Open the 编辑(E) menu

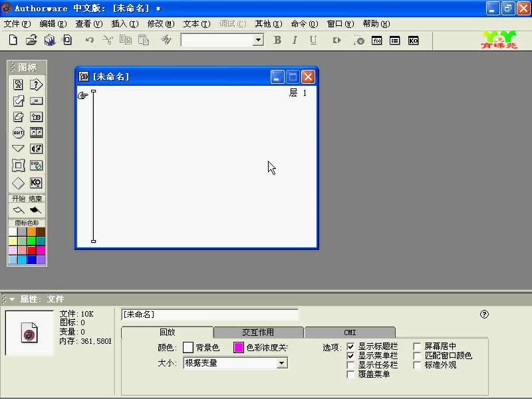pyautogui.click(x=53, y=24)
